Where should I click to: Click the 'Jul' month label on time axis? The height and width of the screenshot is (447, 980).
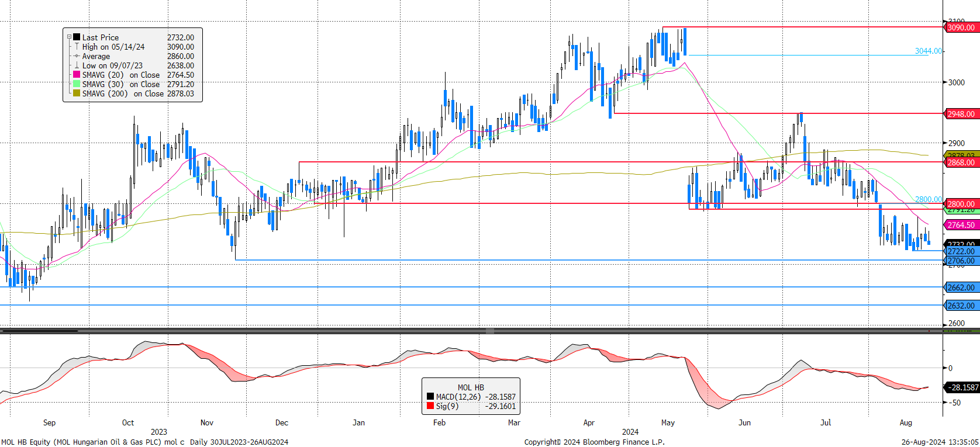[826, 422]
